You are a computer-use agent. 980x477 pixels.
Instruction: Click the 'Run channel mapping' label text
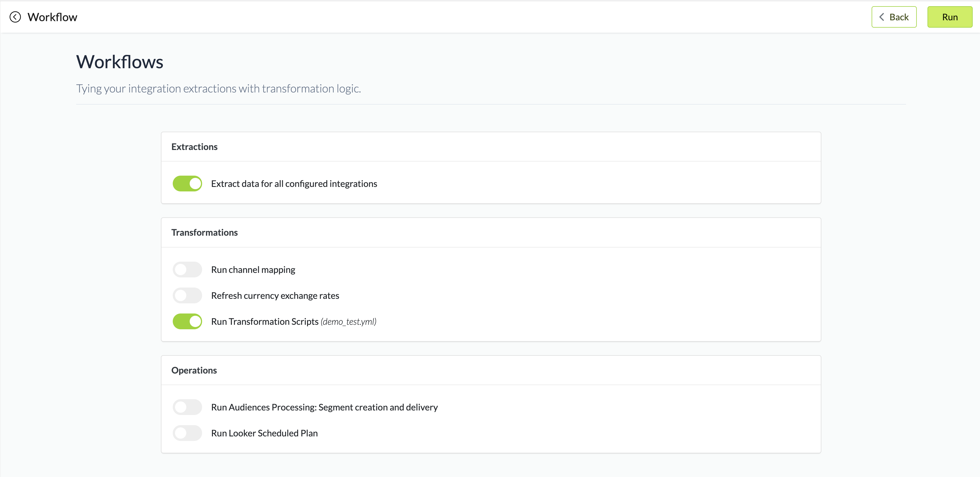(x=253, y=270)
